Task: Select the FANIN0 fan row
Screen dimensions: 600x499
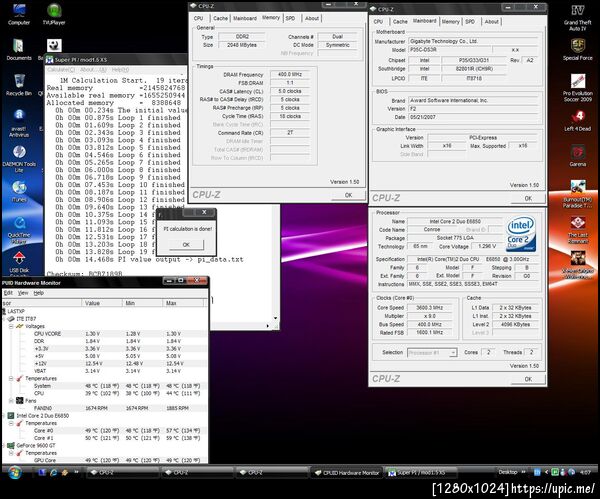Action: [104, 408]
